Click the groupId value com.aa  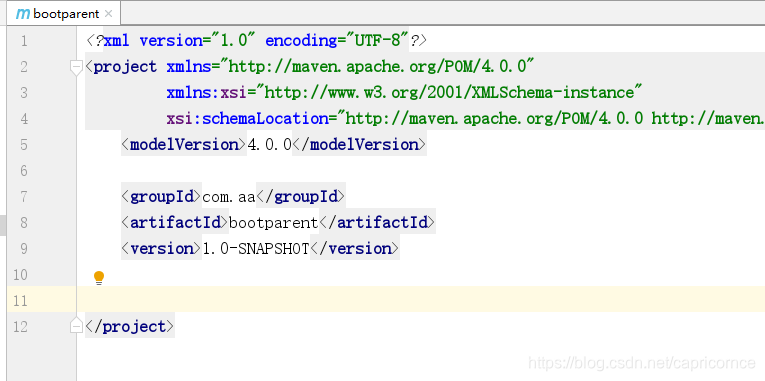click(x=229, y=197)
